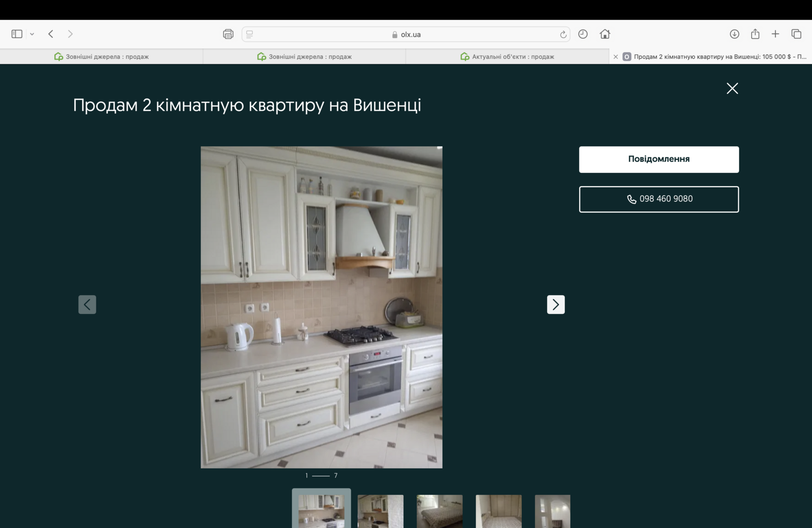Close the gallery with the X button
Screen dimensions: 812x528
pyautogui.click(x=732, y=88)
